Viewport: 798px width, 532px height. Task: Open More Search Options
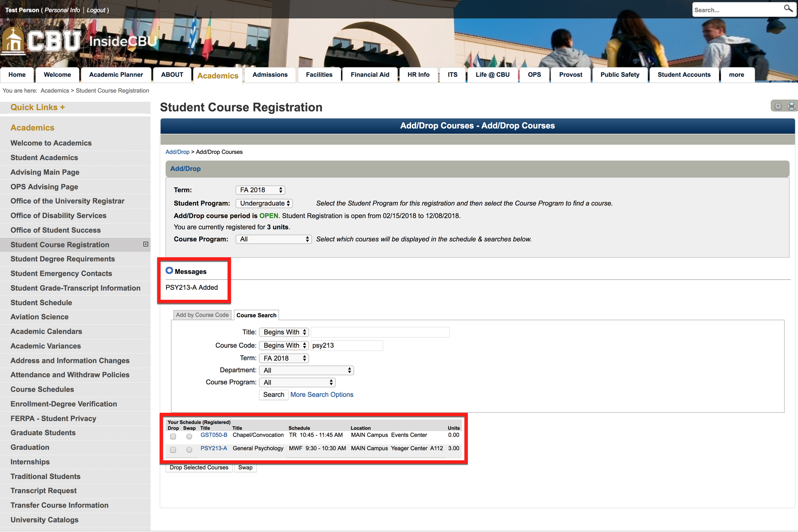coord(321,394)
